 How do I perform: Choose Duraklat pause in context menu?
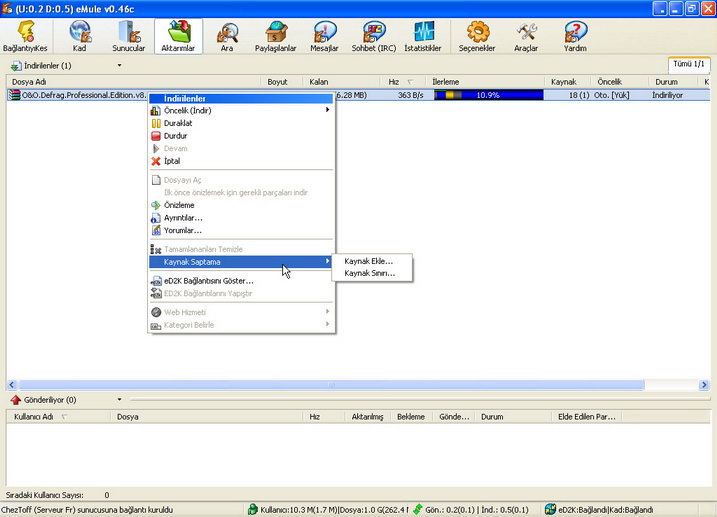(x=241, y=123)
